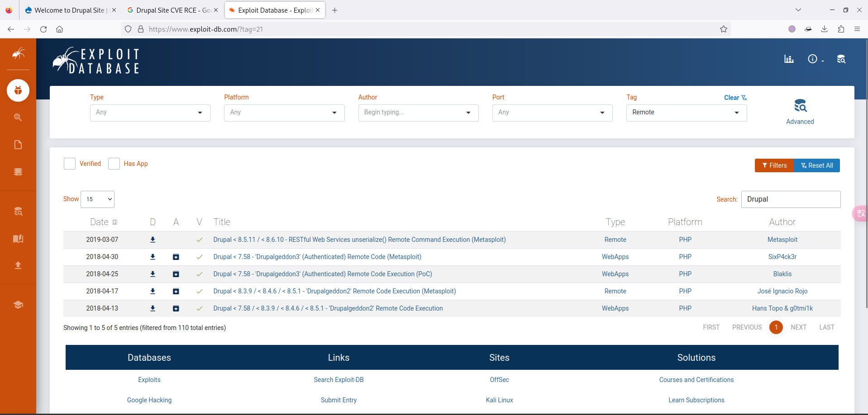Close the Exploit Database browser tab
Image resolution: width=868 pixels, height=415 pixels.
click(318, 10)
